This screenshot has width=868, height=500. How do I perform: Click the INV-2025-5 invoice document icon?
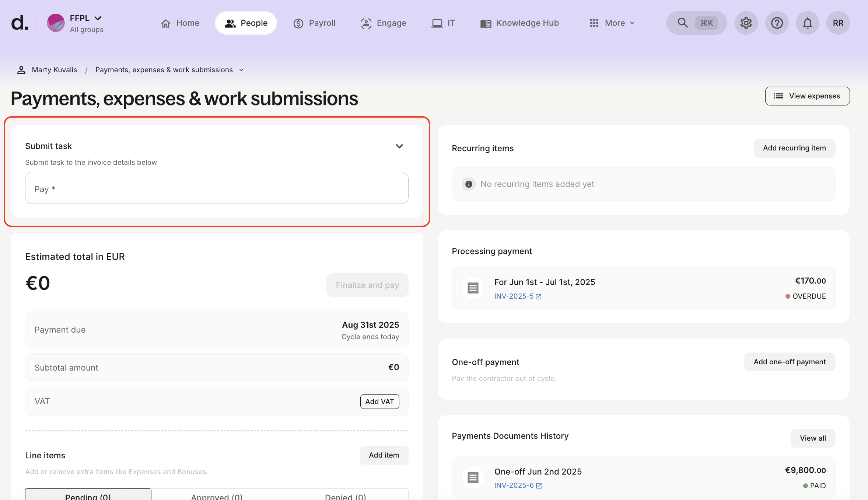473,288
